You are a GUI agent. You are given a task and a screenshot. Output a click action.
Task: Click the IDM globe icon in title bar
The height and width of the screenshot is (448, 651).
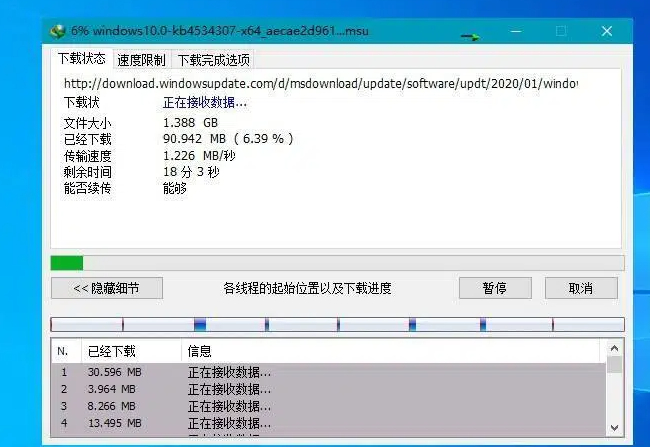pyautogui.click(x=58, y=31)
